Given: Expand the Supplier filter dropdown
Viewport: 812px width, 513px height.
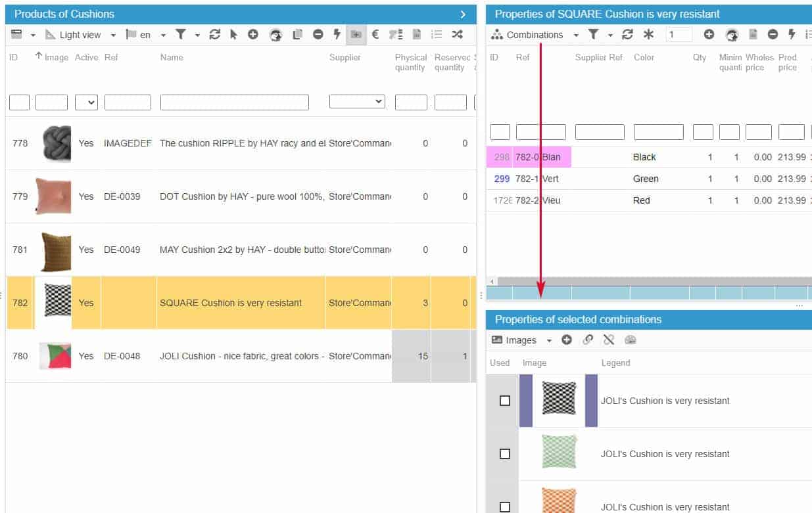Looking at the screenshot, I should pyautogui.click(x=357, y=102).
